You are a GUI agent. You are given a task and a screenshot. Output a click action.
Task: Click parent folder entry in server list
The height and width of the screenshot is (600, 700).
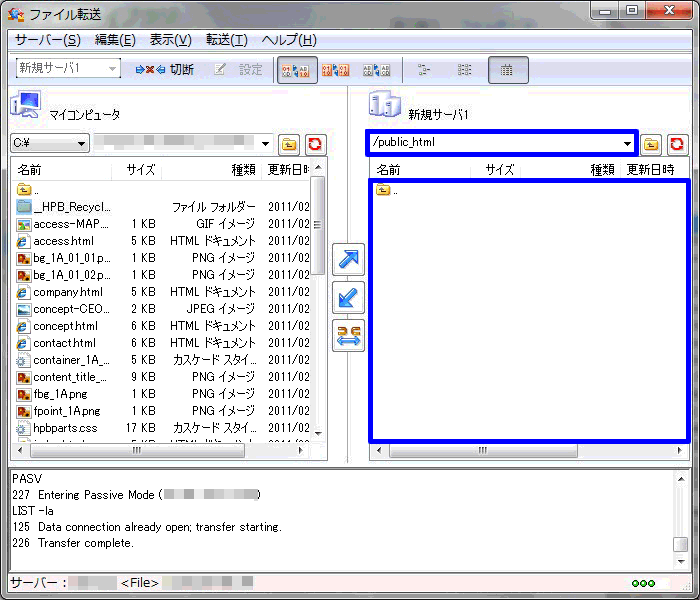pyautogui.click(x=387, y=190)
